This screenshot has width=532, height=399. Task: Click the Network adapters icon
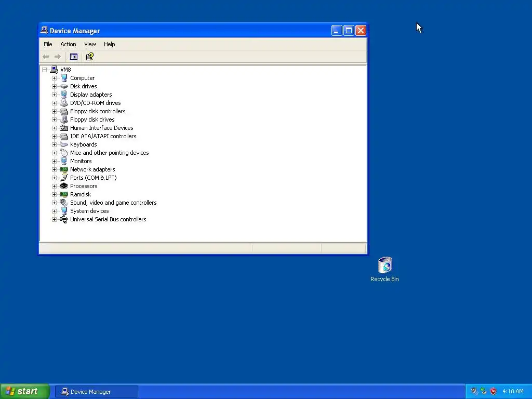coord(64,169)
